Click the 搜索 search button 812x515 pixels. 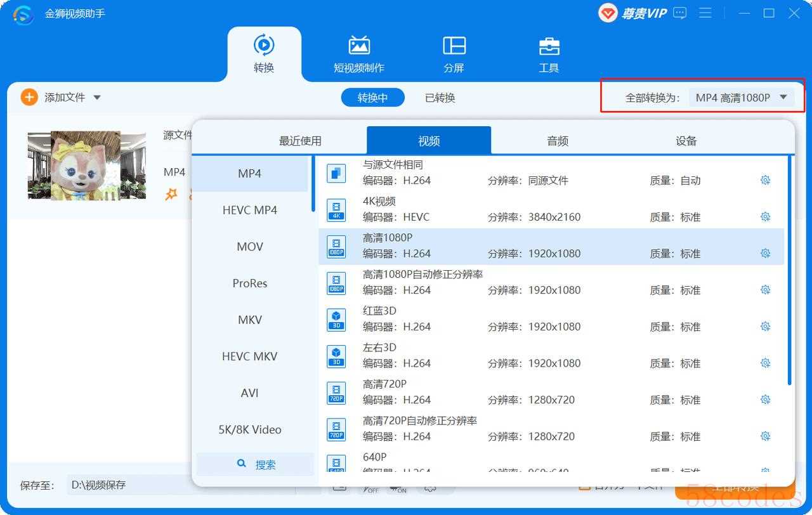(256, 464)
